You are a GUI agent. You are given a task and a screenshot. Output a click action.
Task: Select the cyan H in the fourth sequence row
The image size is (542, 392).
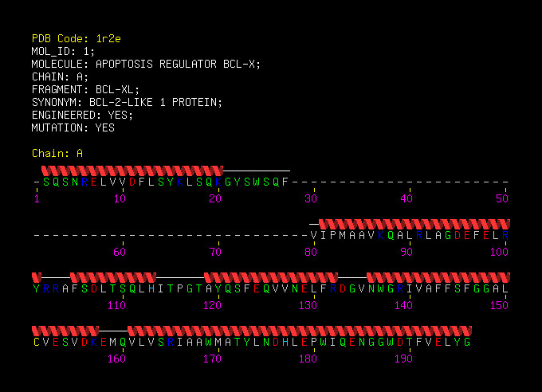(285, 343)
